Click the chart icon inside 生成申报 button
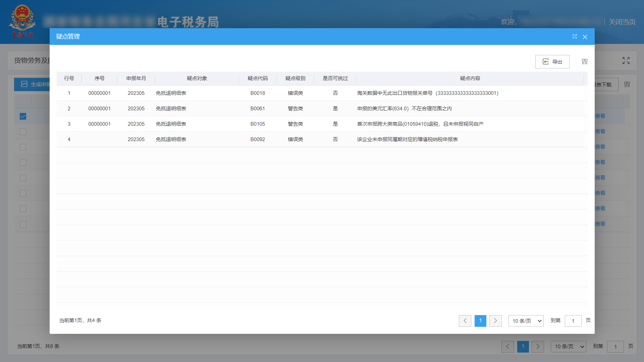This screenshot has width=644, height=362. click(x=24, y=84)
